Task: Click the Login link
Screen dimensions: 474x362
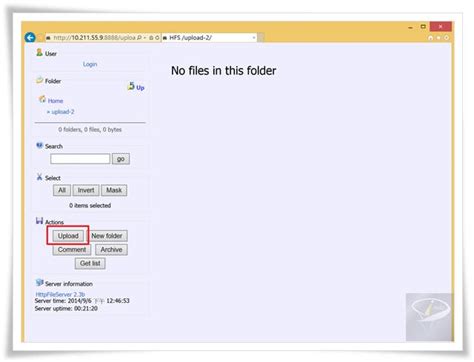Action: (90, 64)
